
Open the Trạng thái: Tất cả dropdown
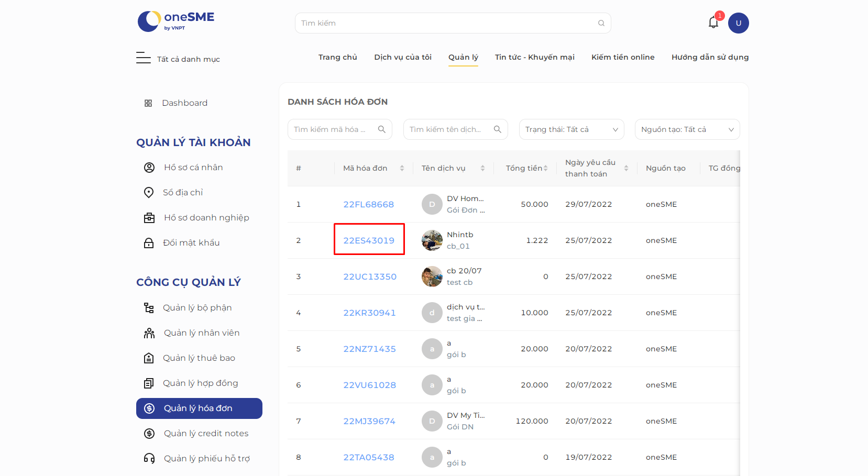coord(572,129)
